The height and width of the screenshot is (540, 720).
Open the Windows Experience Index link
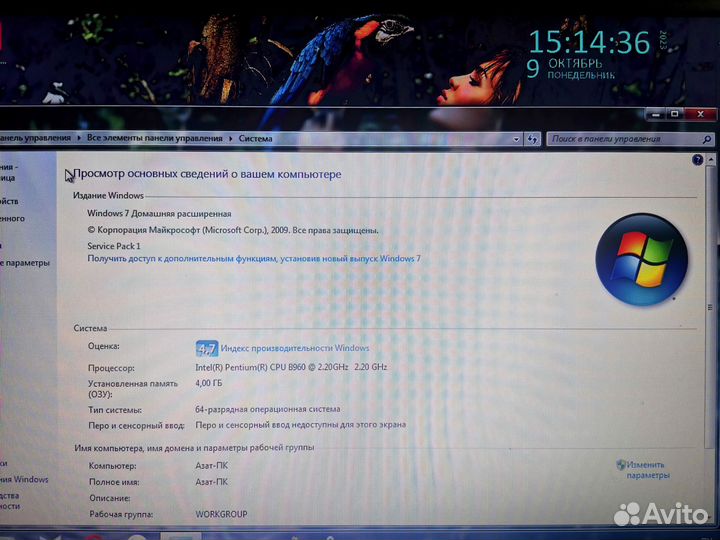pyautogui.click(x=295, y=349)
